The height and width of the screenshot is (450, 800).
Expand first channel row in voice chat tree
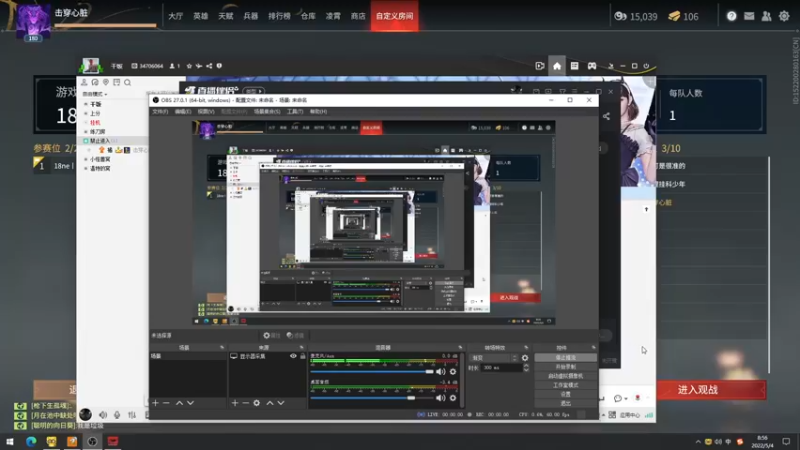(x=86, y=104)
